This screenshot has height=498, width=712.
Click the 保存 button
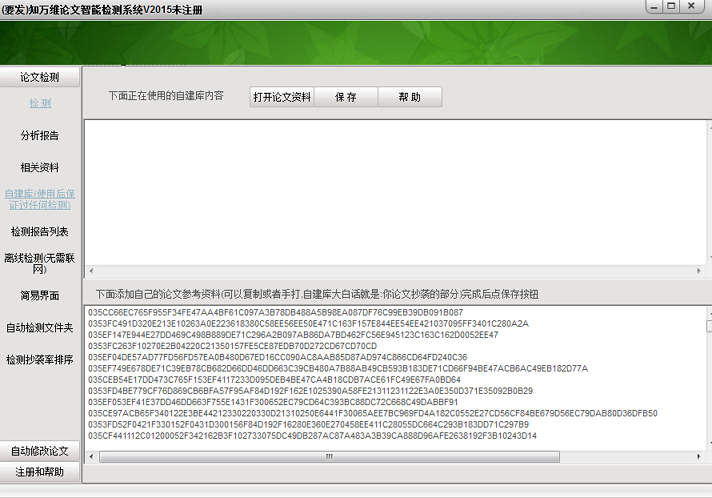coord(346,97)
